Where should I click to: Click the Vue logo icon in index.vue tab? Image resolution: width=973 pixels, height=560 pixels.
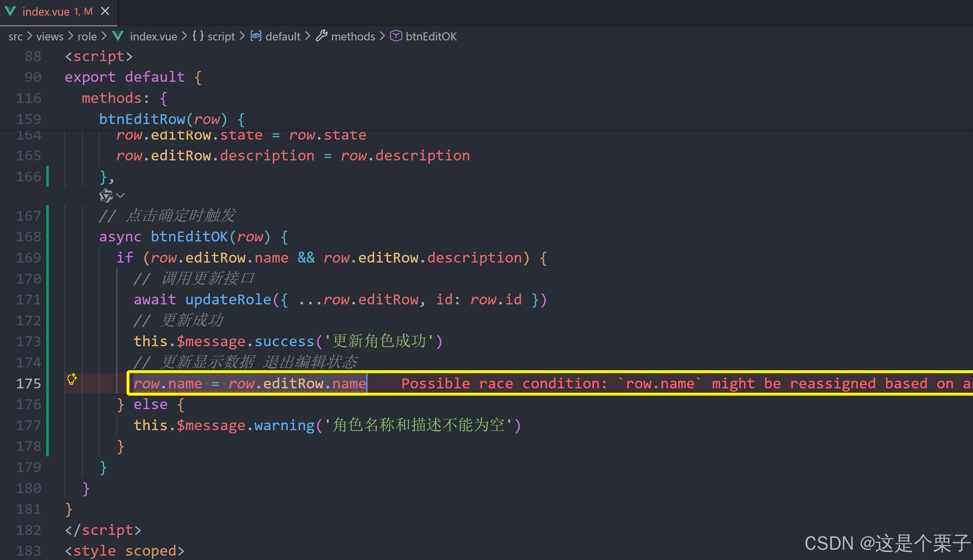point(11,12)
